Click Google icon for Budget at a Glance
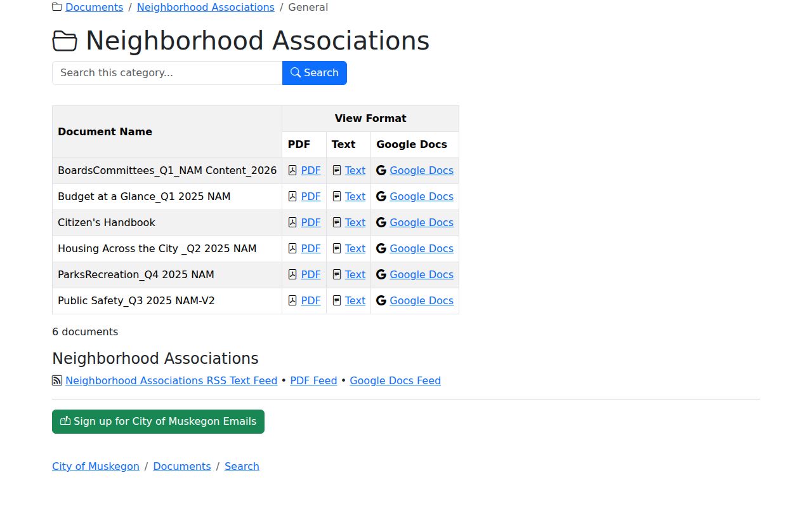812x508 pixels. pos(381,196)
